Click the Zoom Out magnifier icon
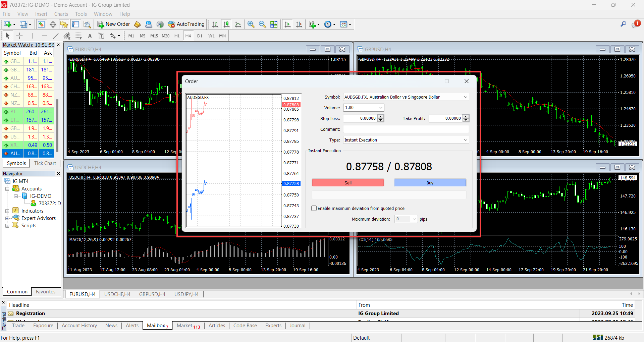This screenshot has width=644, height=342. click(x=262, y=24)
